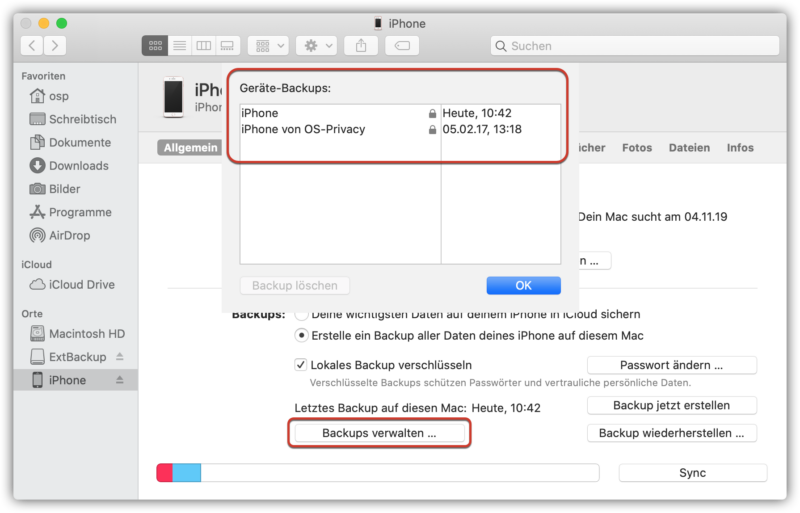Image resolution: width=800 pixels, height=513 pixels.
Task: Select the iPhone von OS-Privacy backup
Action: (x=400, y=129)
